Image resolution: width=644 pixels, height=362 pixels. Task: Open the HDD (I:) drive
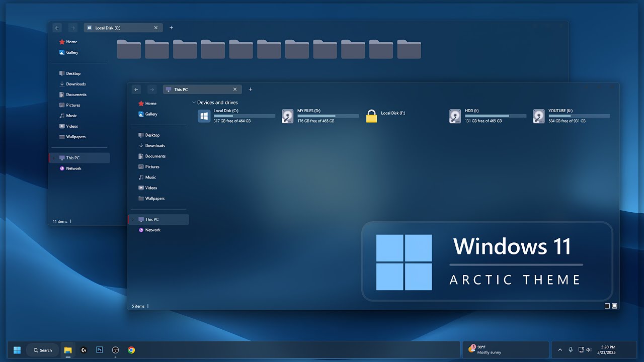pyautogui.click(x=488, y=116)
